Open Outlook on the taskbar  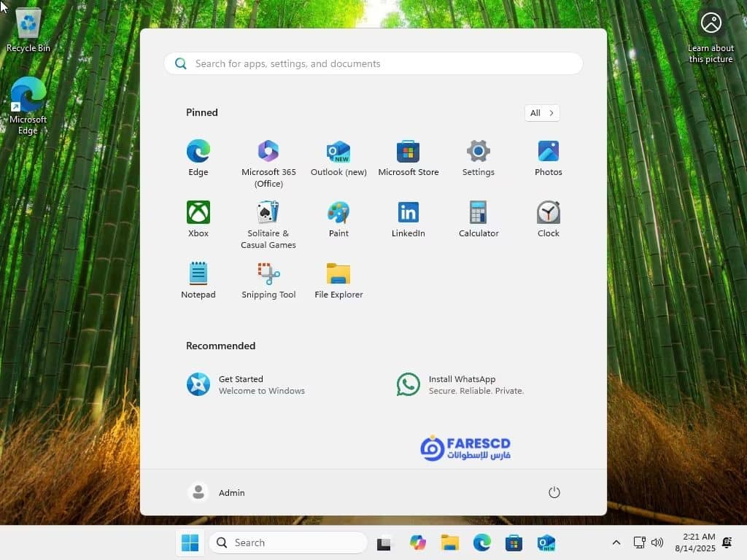[x=546, y=542]
